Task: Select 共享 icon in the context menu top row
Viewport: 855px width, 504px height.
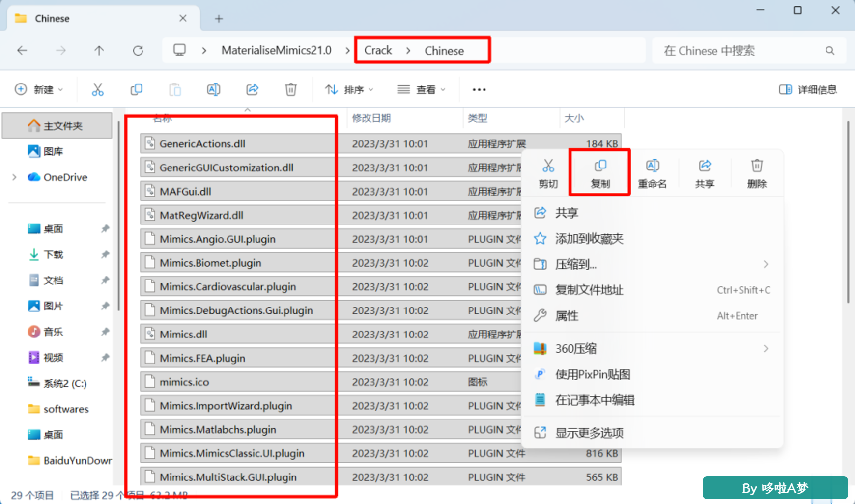Action: (705, 173)
